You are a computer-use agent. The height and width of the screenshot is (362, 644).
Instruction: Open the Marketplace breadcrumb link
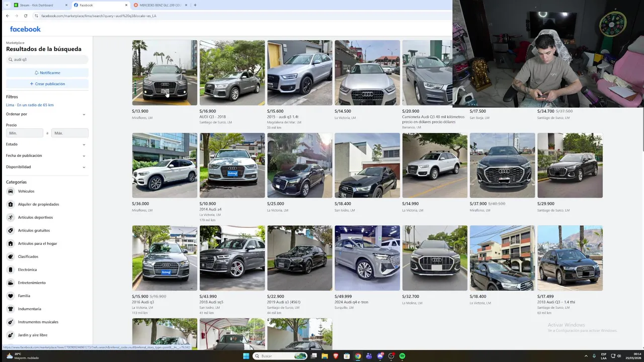(15, 43)
